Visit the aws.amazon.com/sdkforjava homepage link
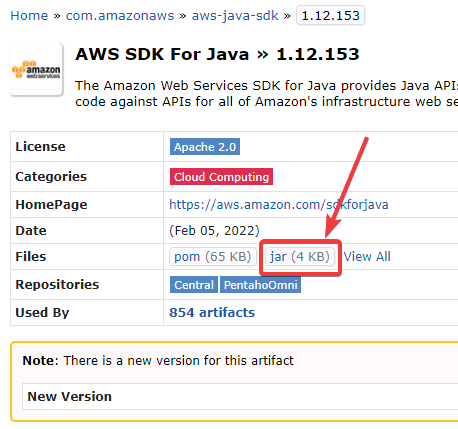 point(279,204)
